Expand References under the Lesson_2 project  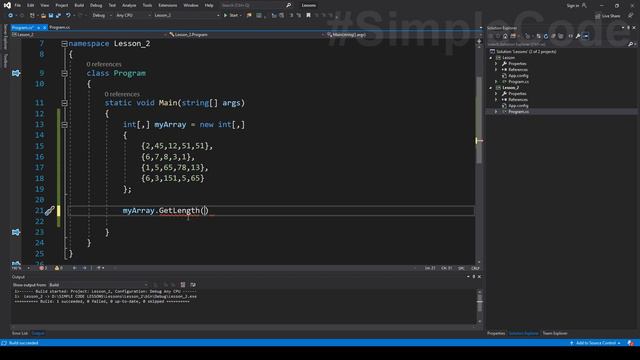tap(496, 100)
